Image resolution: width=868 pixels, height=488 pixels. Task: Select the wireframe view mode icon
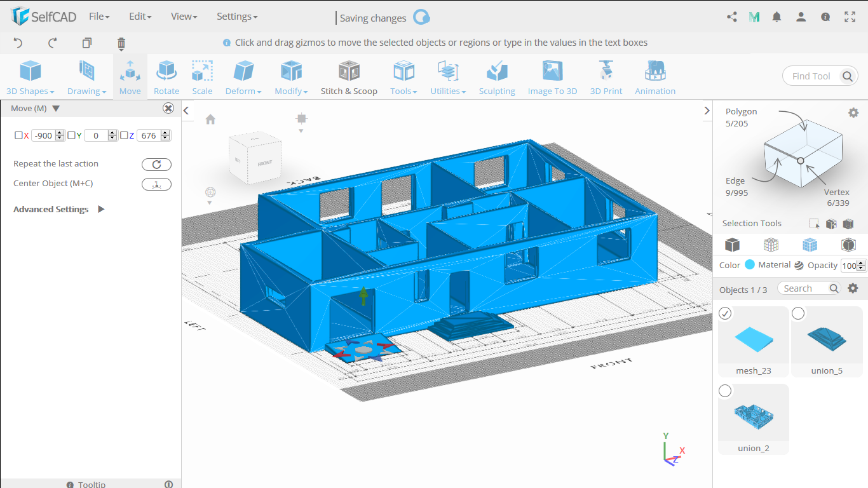[771, 245]
